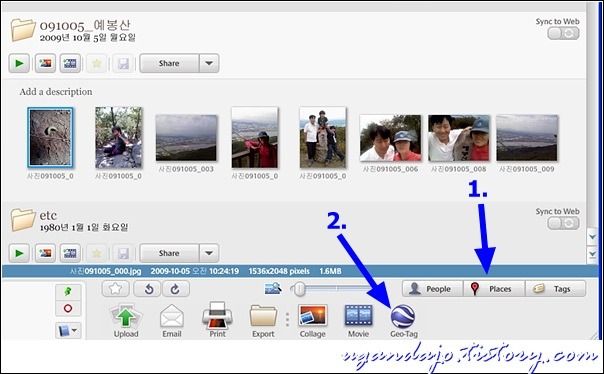Hold selected items with green pin
The image size is (604, 374).
point(68,292)
